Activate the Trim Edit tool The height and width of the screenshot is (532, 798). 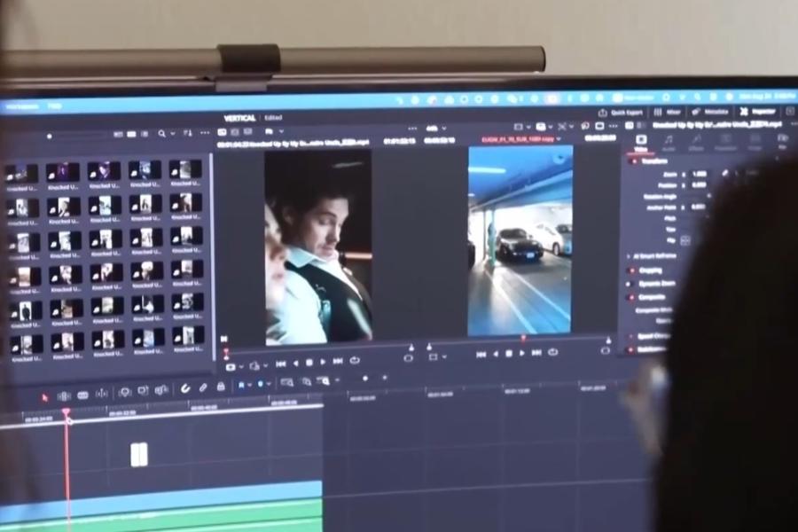(64, 396)
